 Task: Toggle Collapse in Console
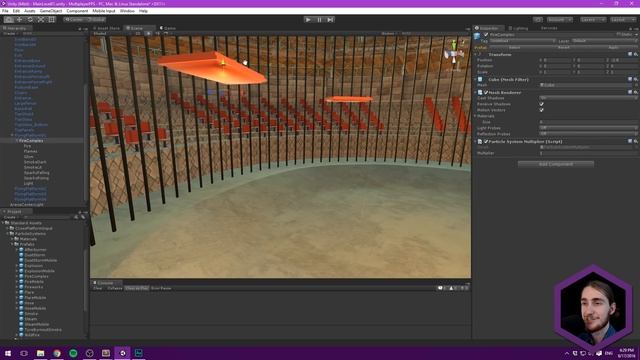[x=115, y=288]
